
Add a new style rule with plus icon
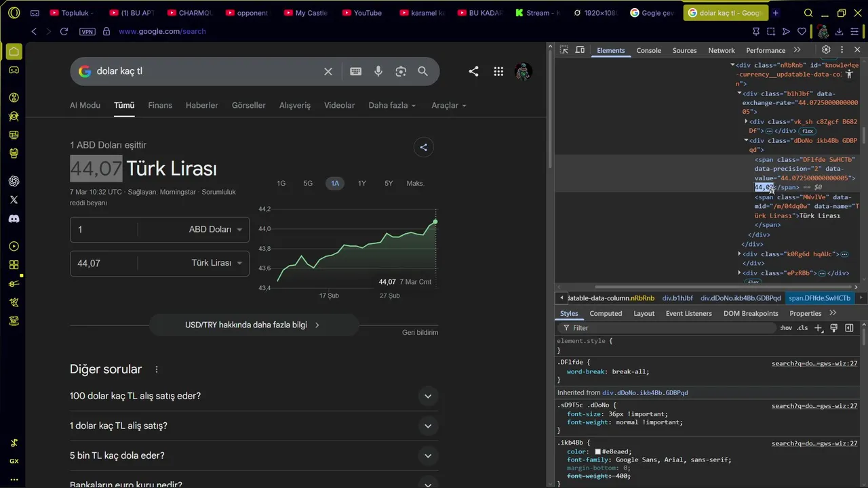(818, 328)
